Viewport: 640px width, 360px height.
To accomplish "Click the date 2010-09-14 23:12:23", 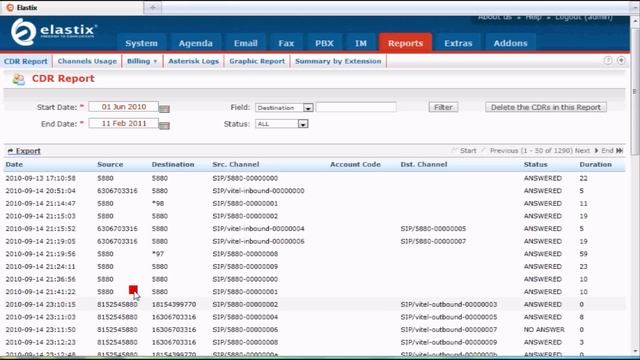I will tap(40, 342).
